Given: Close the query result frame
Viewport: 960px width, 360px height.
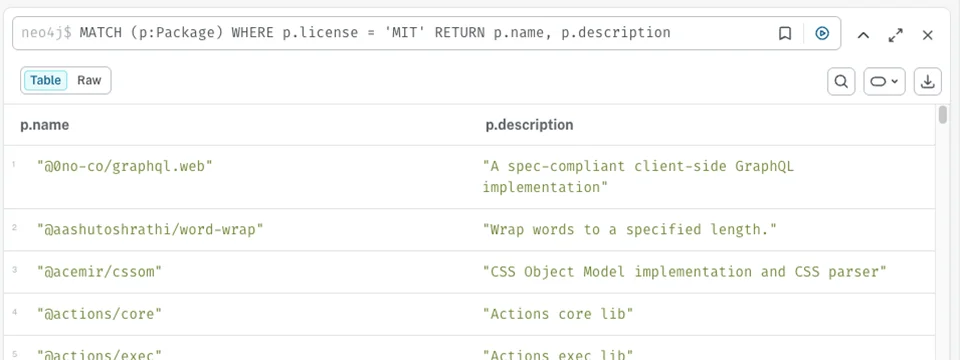Looking at the screenshot, I should (928, 36).
